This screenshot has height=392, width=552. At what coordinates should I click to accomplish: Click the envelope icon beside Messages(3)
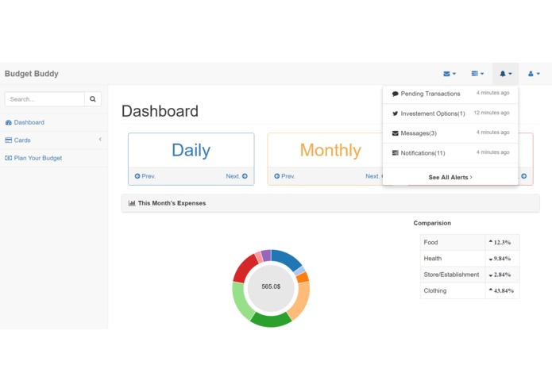pos(395,133)
